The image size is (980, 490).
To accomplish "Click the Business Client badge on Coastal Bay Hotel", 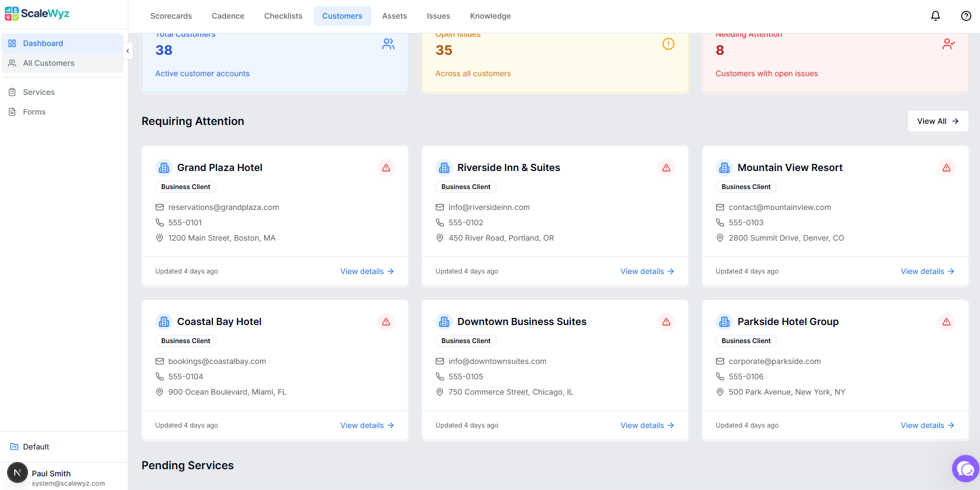I will pyautogui.click(x=186, y=341).
